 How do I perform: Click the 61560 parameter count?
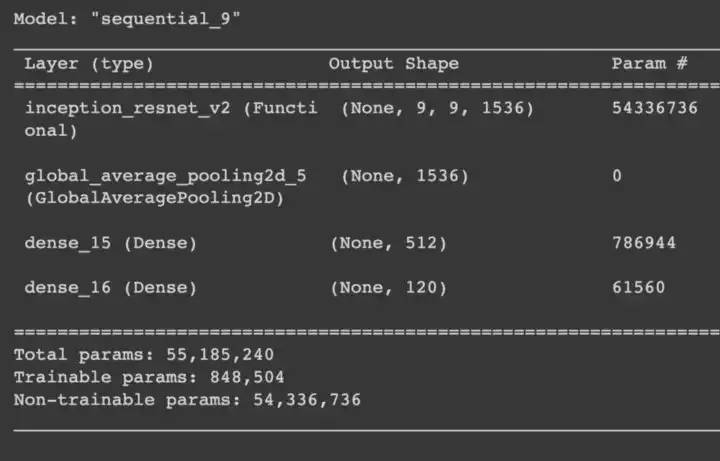tap(638, 288)
